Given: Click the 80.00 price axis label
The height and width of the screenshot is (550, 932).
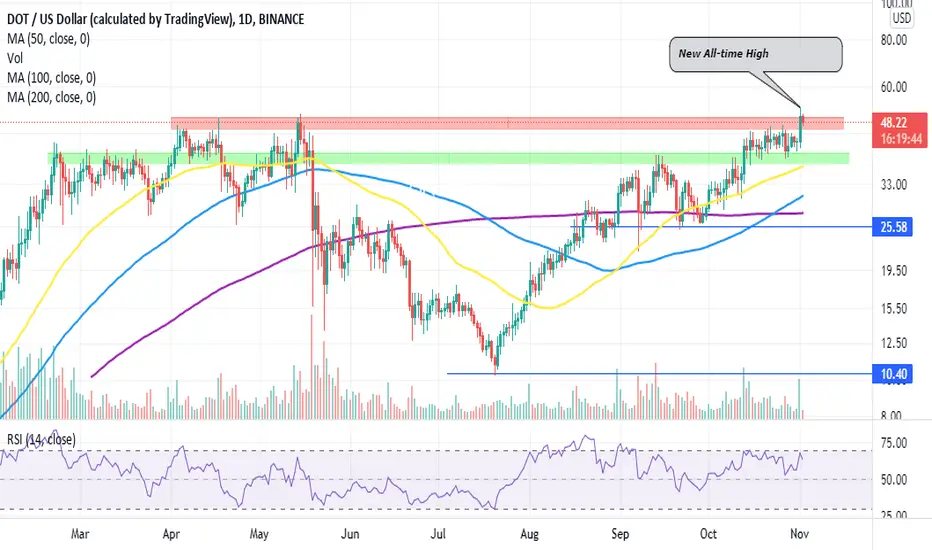Looking at the screenshot, I should [894, 40].
